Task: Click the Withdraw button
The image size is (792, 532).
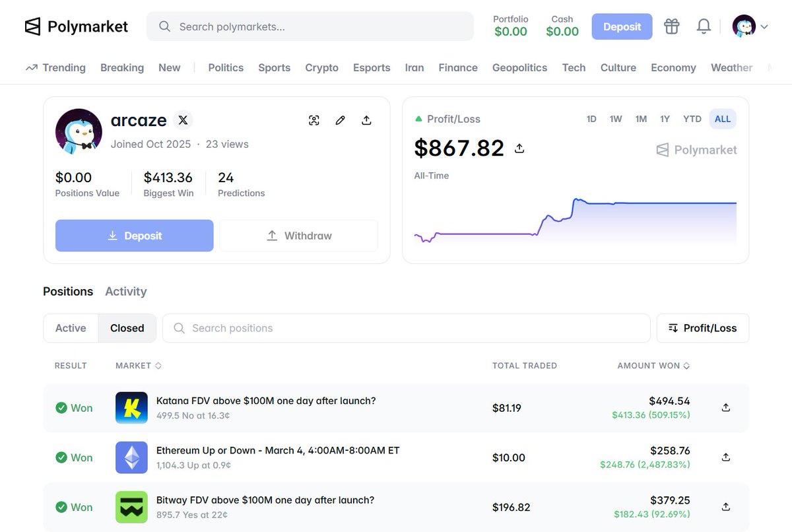Action: (x=299, y=236)
